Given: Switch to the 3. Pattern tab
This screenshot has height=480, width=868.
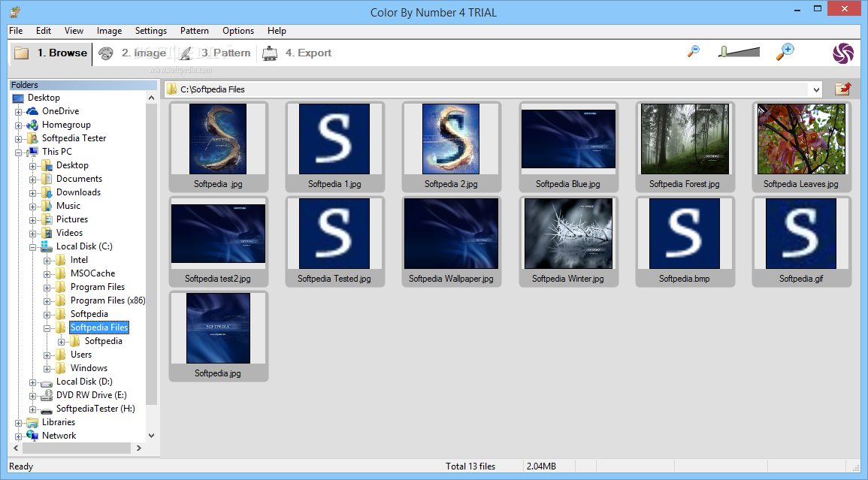Looking at the screenshot, I should click(x=215, y=53).
